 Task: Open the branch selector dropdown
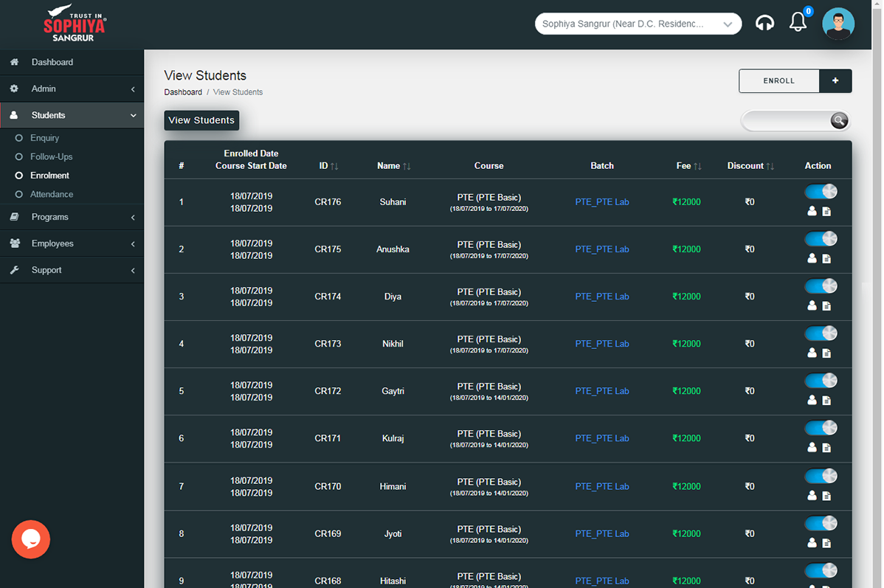638,24
